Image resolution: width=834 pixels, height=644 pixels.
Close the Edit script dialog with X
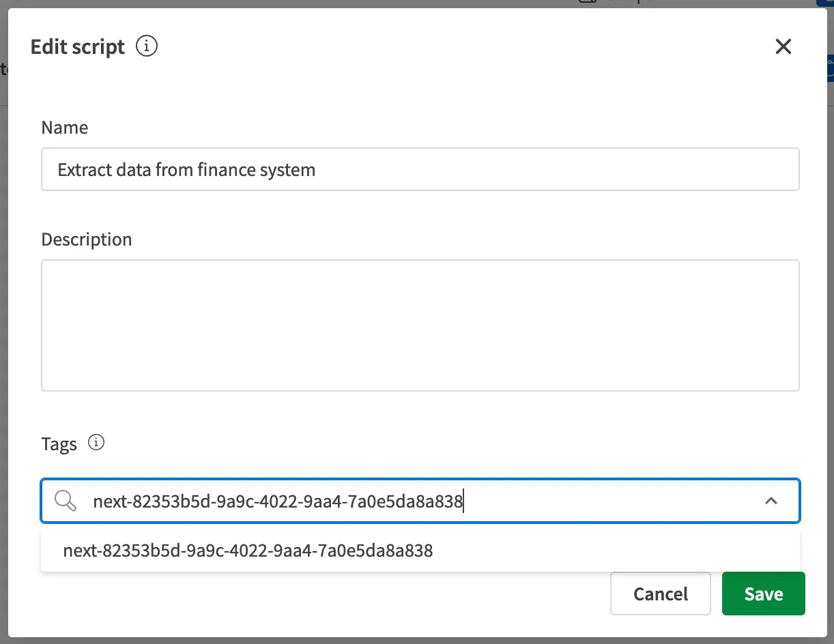point(783,46)
